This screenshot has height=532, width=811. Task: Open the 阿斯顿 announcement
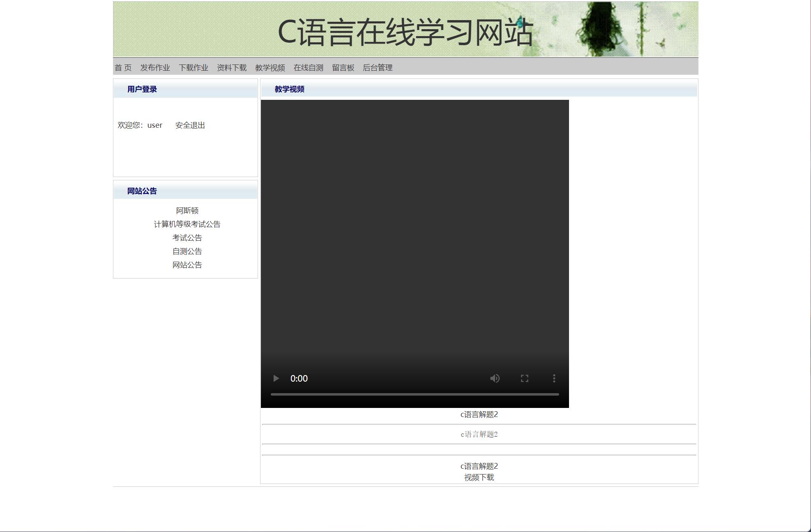point(187,210)
